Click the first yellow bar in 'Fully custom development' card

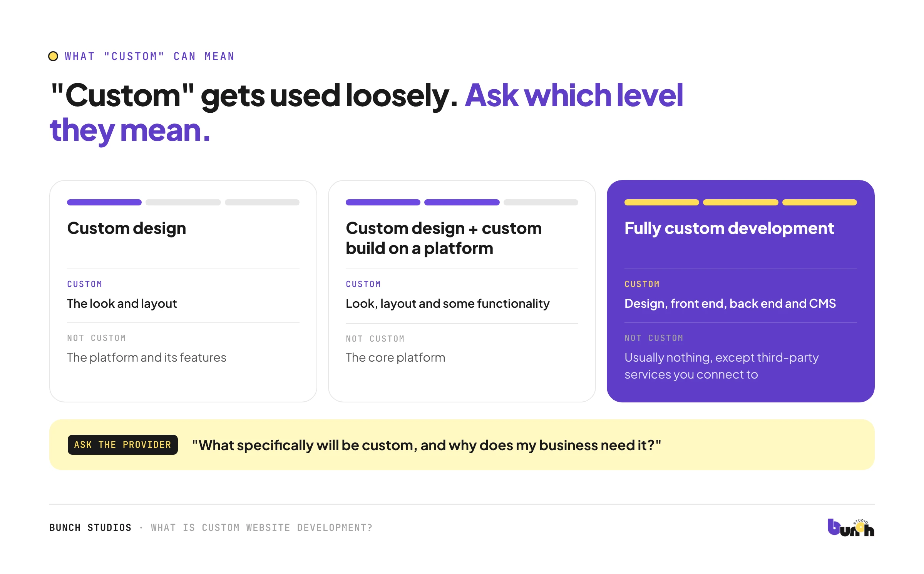pyautogui.click(x=662, y=202)
